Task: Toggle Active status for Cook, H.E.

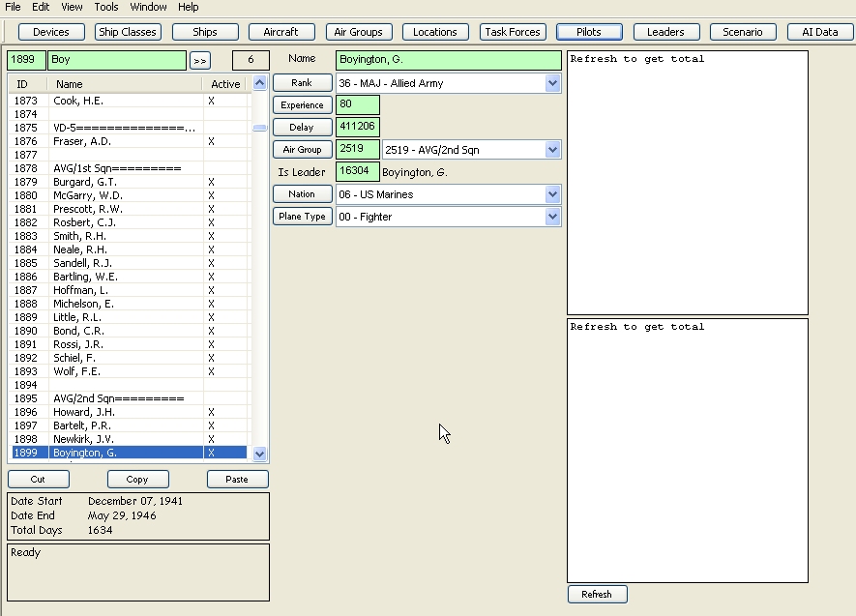Action: (211, 100)
